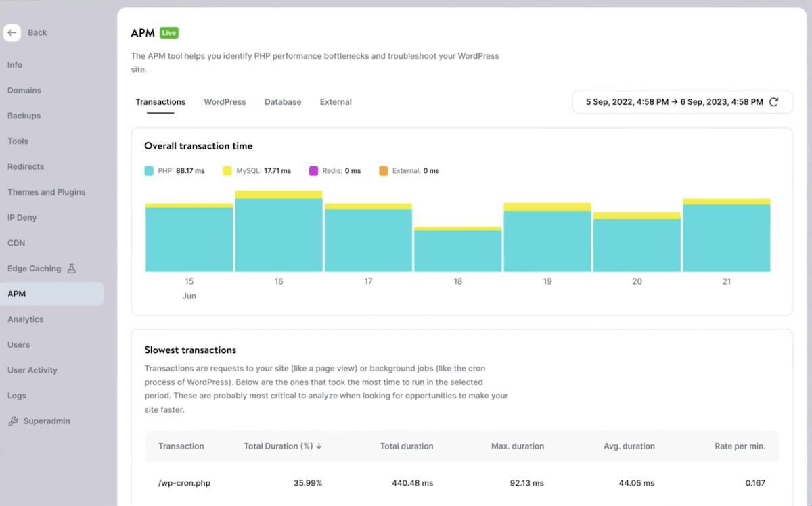
Task: Toggle Total Duration sort order
Action: point(282,446)
